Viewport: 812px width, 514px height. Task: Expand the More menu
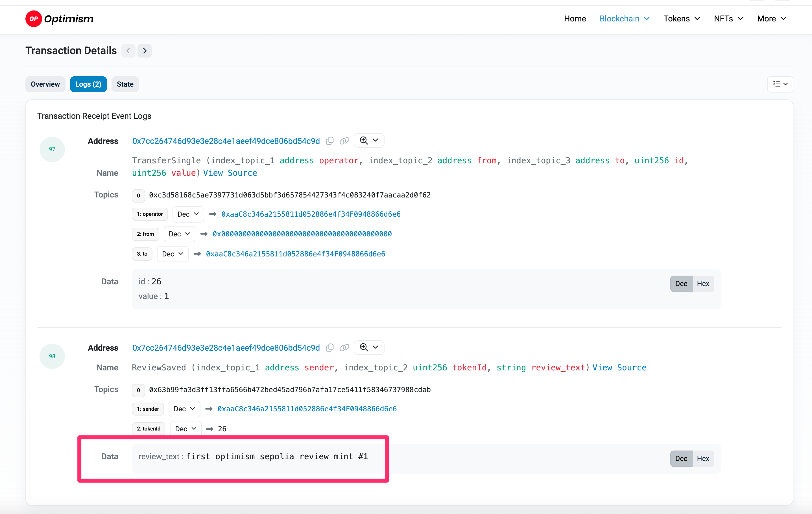pos(772,19)
